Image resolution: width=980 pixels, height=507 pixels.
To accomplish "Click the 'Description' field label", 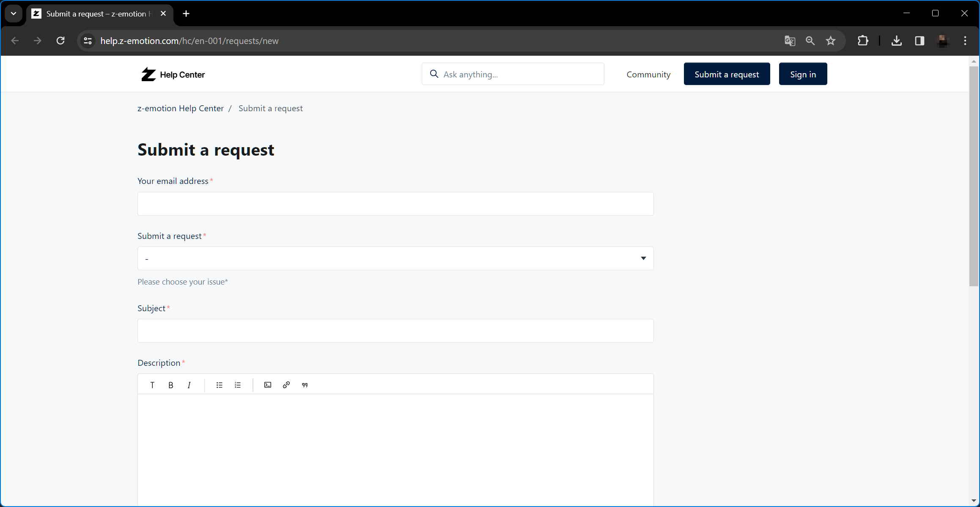I will pos(159,363).
